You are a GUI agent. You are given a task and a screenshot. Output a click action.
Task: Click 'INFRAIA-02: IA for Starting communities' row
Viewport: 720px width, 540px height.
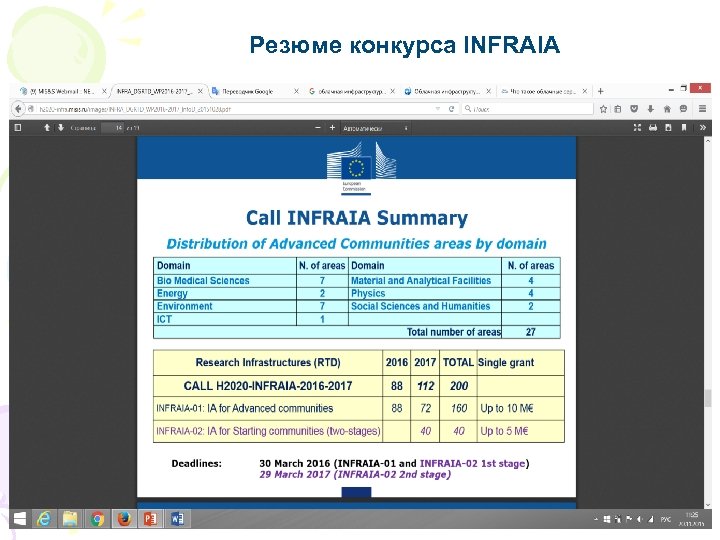coord(268,431)
